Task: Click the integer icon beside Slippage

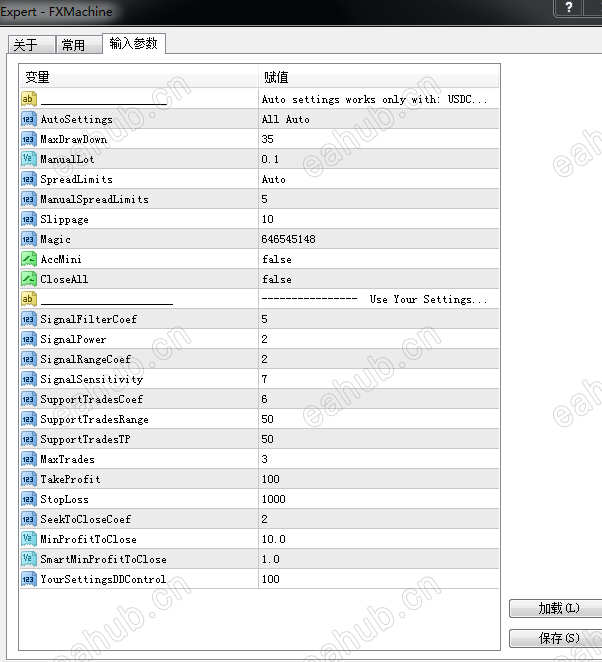Action: click(29, 219)
